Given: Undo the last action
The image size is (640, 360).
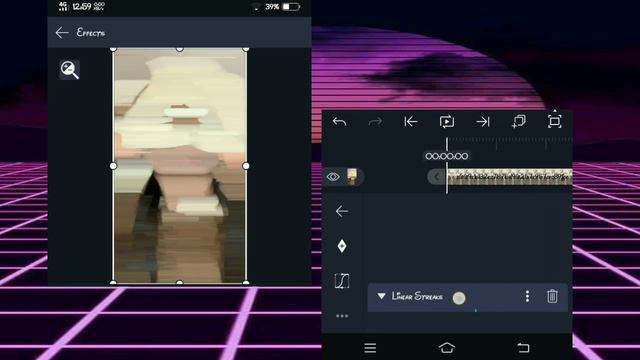Looking at the screenshot, I should (339, 122).
